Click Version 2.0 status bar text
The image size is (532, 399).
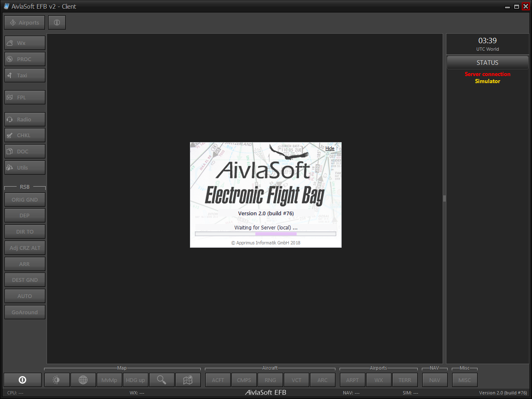pos(503,393)
